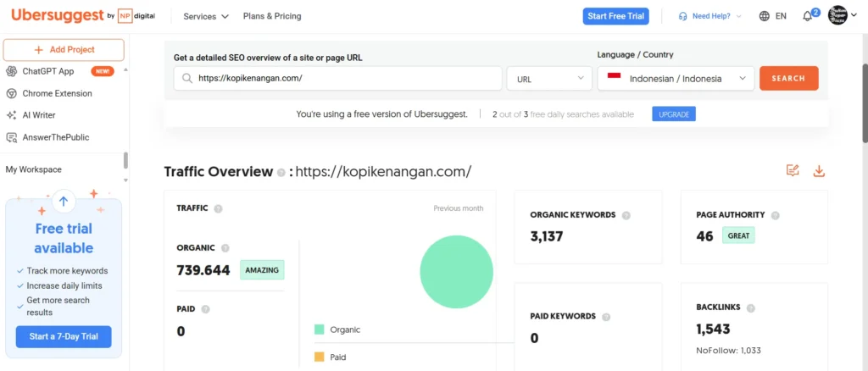Click the ChatGPT App sidebar icon

point(11,71)
